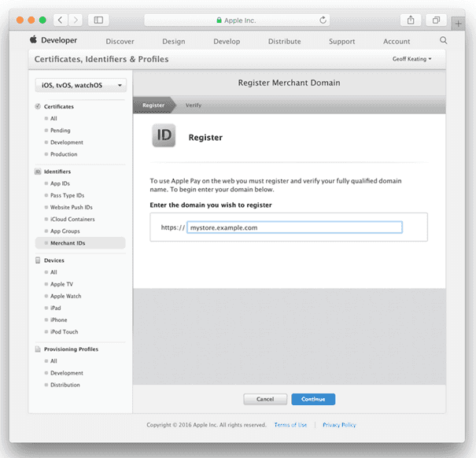Image resolution: width=476 pixels, height=458 pixels.
Task: Select Merchant IDs in sidebar
Action: [x=68, y=243]
